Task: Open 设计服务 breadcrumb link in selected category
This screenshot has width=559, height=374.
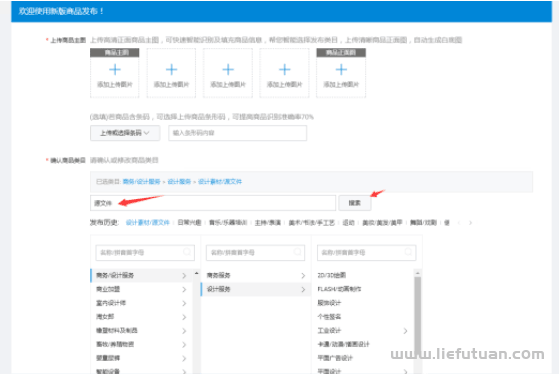Action: click(179, 181)
